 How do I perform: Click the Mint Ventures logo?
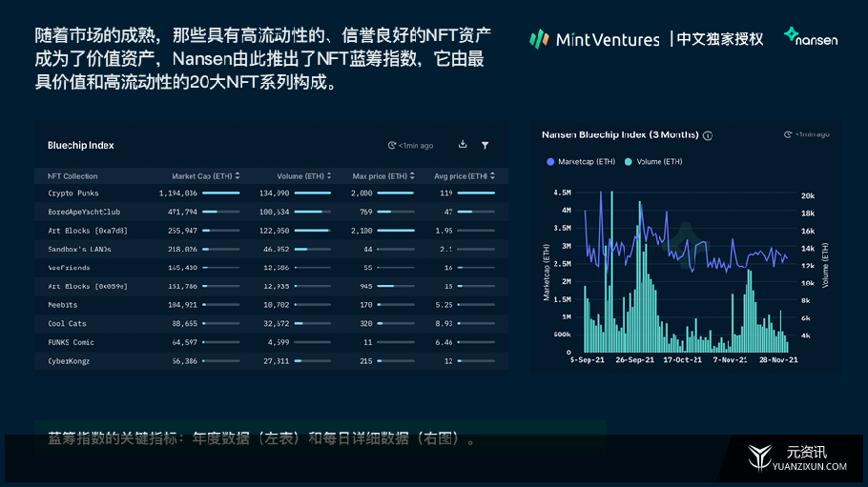click(594, 39)
